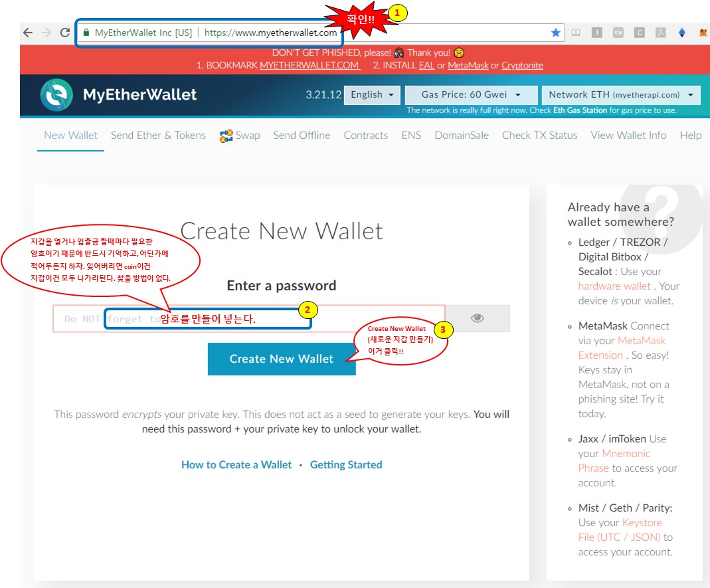
Task: Open the DomainSale tab
Action: coord(462,136)
